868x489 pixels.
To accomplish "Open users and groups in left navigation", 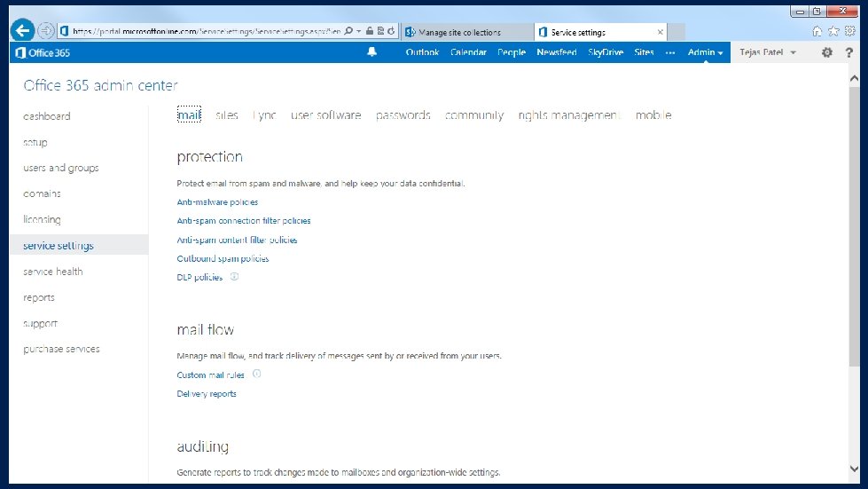I will 61,168.
